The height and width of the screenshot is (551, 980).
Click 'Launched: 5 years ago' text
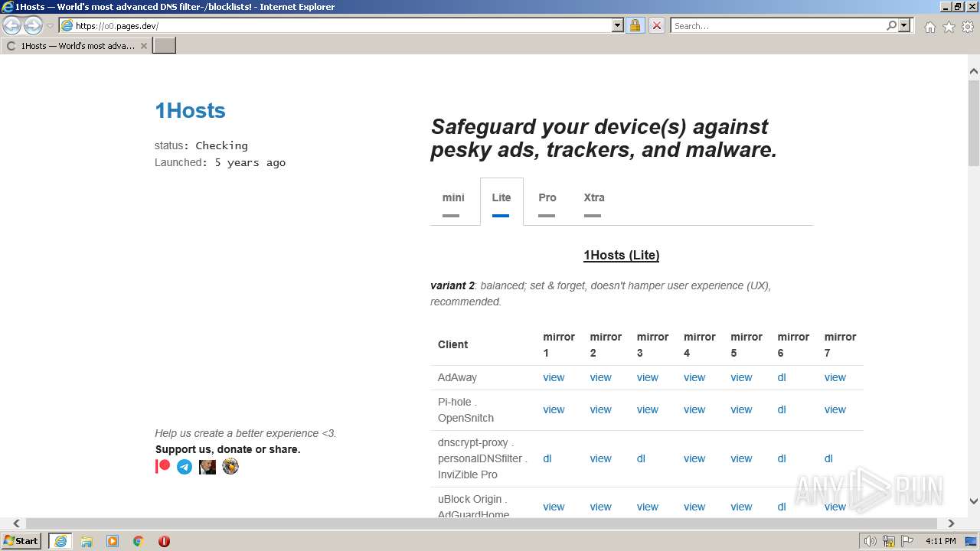220,162
